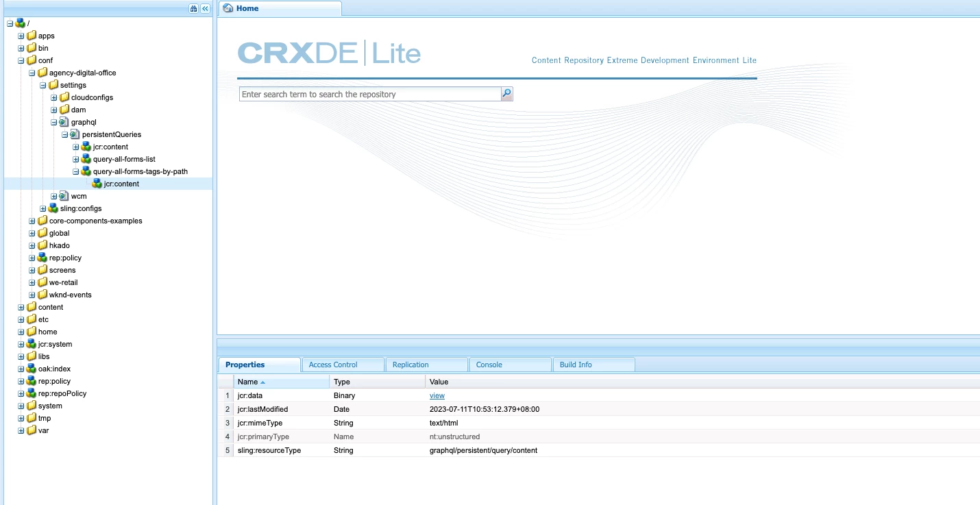Screen dimensions: 980x505
Task: Expand the query-all-forms-list node
Action: click(76, 160)
